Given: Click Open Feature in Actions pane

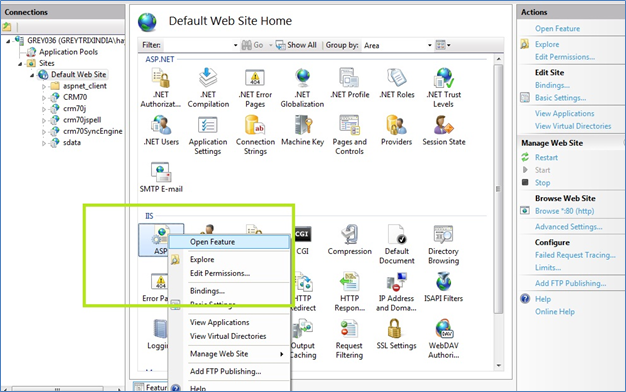Looking at the screenshot, I should tap(557, 29).
